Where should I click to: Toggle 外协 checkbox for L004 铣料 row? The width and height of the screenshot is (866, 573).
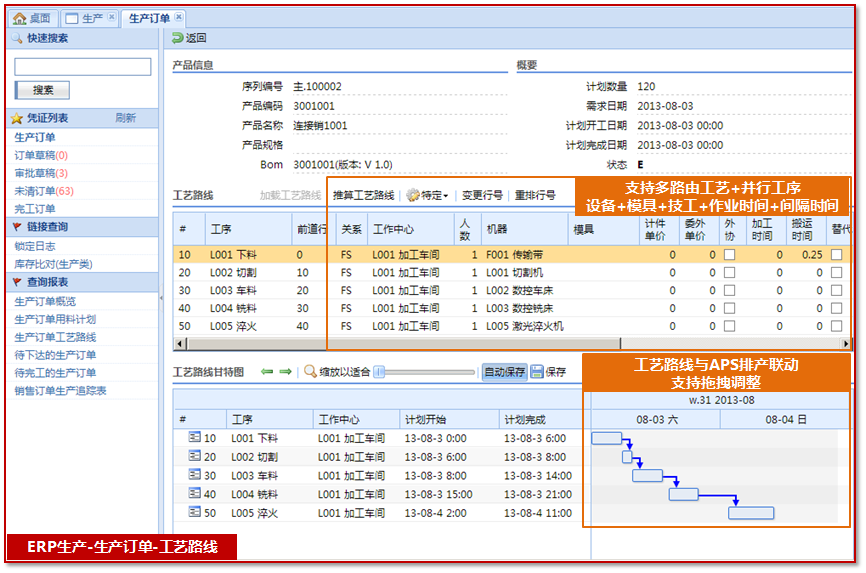[730, 308]
